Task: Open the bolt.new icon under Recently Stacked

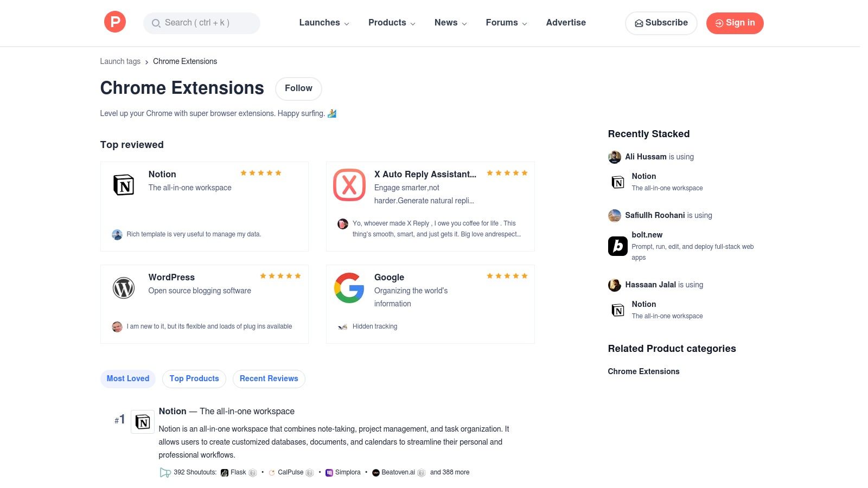Action: point(617,246)
